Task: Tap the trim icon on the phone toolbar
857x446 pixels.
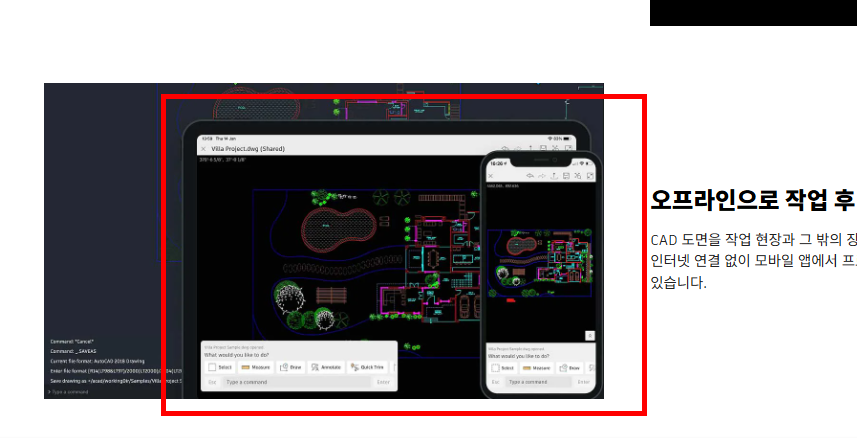Action: 578,176
